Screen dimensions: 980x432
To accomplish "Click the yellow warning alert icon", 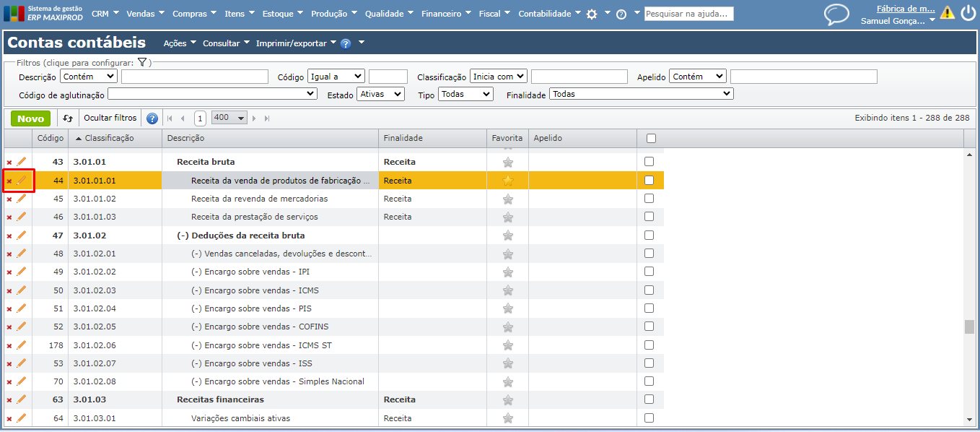I will click(947, 13).
